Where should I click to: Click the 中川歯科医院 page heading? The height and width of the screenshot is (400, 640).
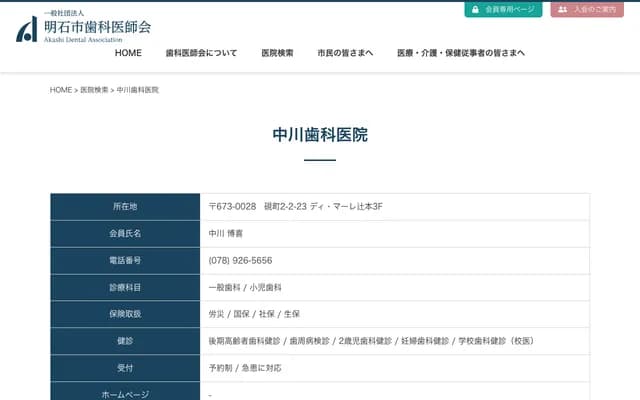[320, 134]
